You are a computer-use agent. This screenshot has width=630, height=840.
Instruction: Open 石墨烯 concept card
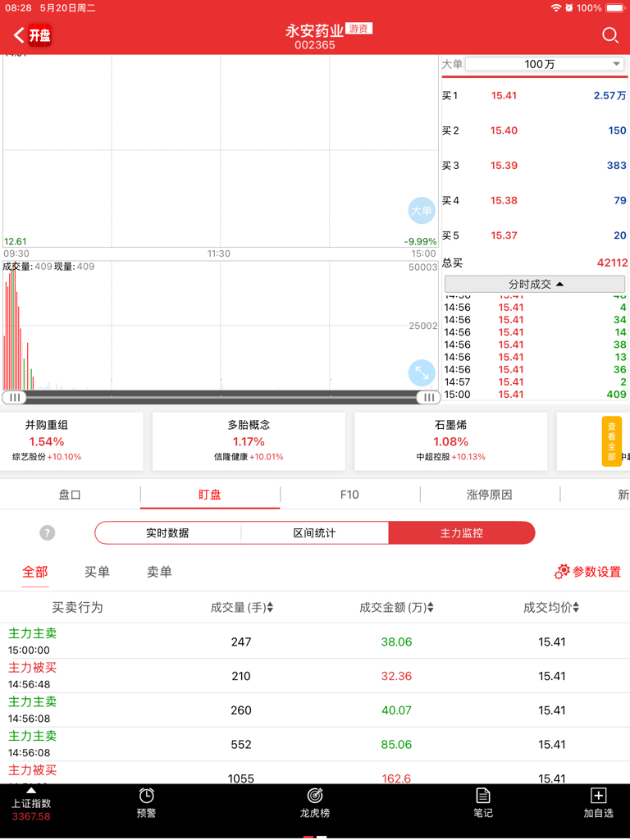(450, 441)
